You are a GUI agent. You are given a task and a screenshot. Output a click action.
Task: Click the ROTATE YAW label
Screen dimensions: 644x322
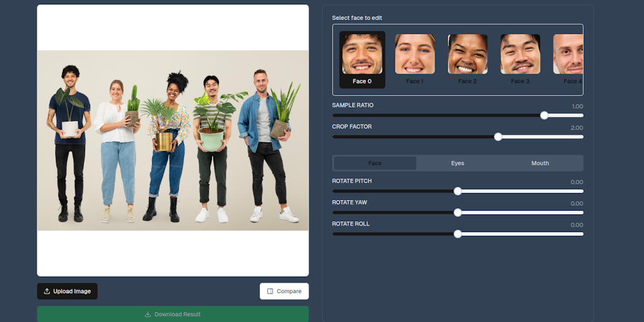tap(350, 202)
